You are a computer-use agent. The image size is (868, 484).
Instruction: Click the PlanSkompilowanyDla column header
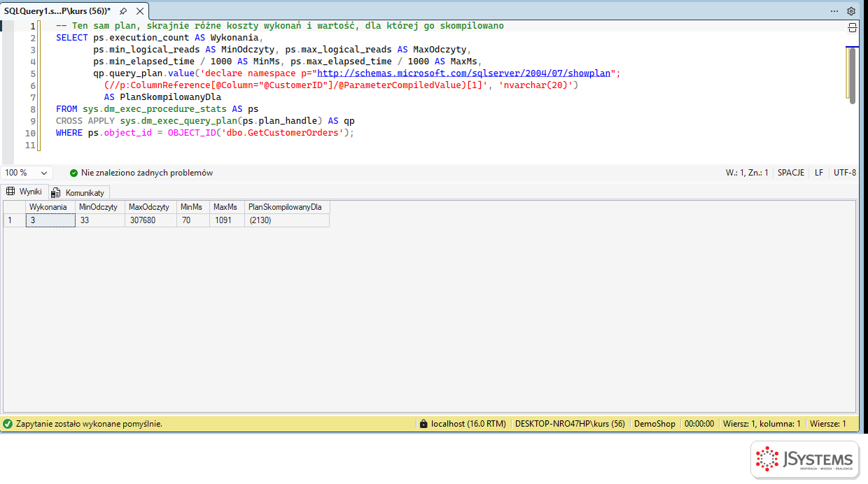click(x=287, y=207)
